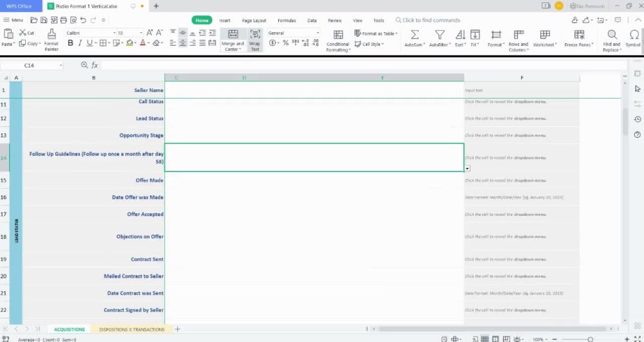The image size is (644, 342).
Task: Click the History clock sidebar icon
Action: tap(637, 119)
